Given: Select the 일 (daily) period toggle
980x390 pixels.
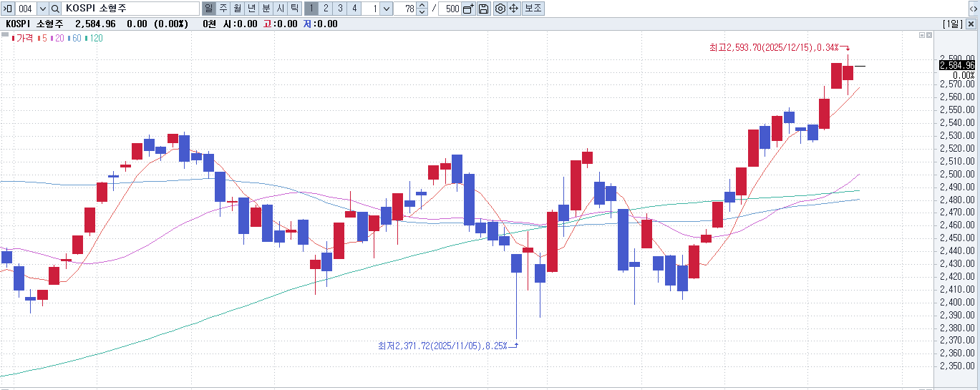Looking at the screenshot, I should coord(208,9).
